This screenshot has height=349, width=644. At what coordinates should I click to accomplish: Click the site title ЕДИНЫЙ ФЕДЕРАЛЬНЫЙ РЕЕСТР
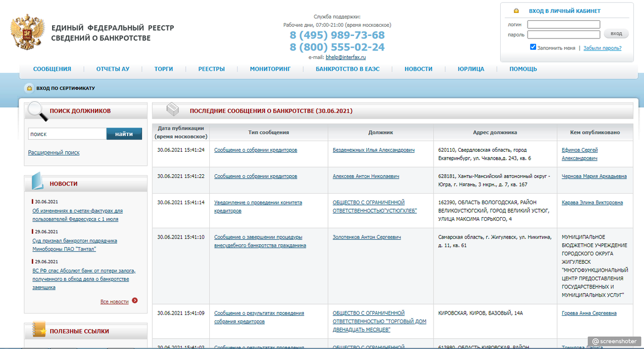pos(113,33)
